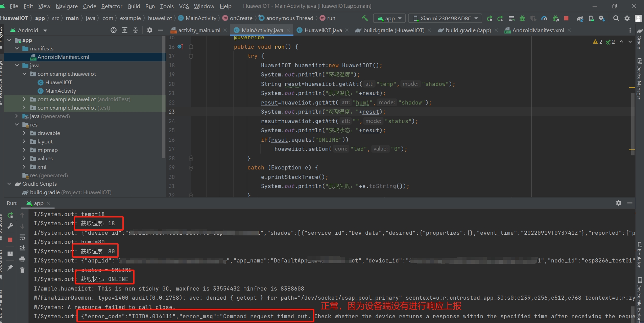Toggle the Emulator tool window button
Image resolution: width=644 pixels, height=323 pixels.
pyautogui.click(x=639, y=254)
